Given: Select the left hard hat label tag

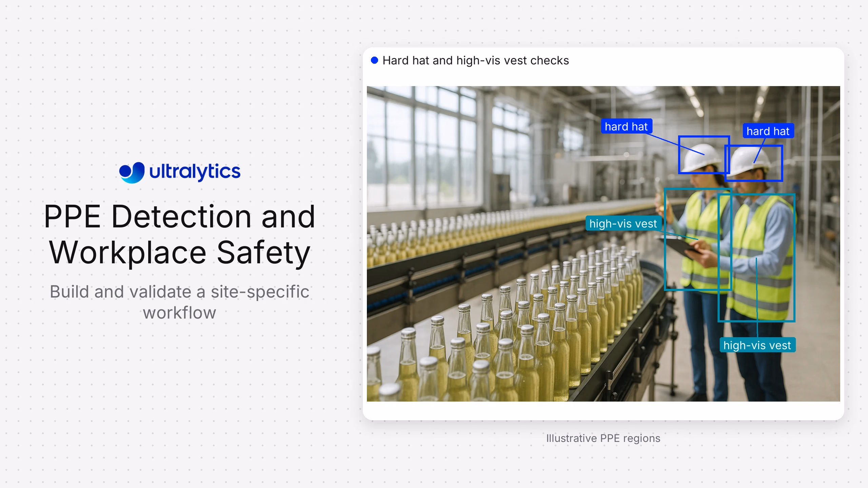Looking at the screenshot, I should pyautogui.click(x=626, y=126).
